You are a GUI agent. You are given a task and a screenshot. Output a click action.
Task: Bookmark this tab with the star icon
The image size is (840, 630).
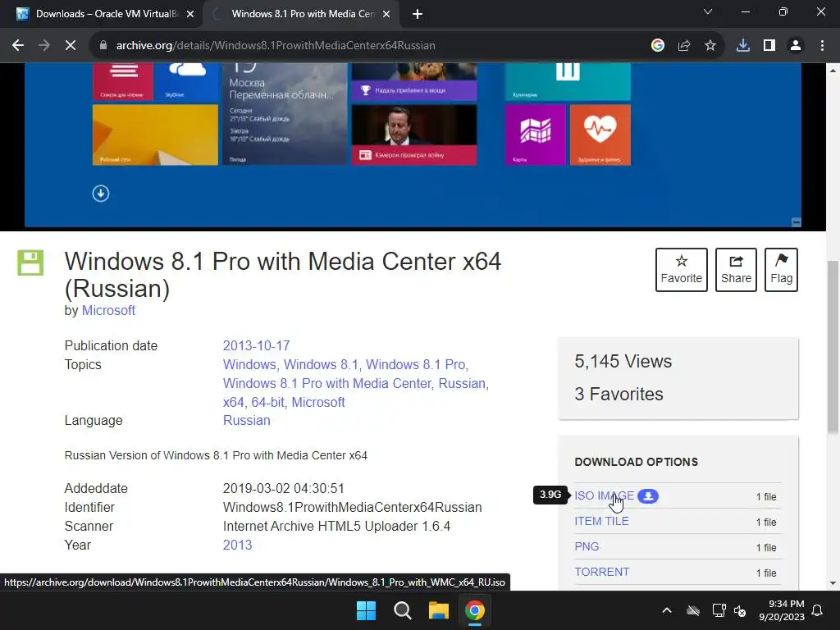coord(710,46)
